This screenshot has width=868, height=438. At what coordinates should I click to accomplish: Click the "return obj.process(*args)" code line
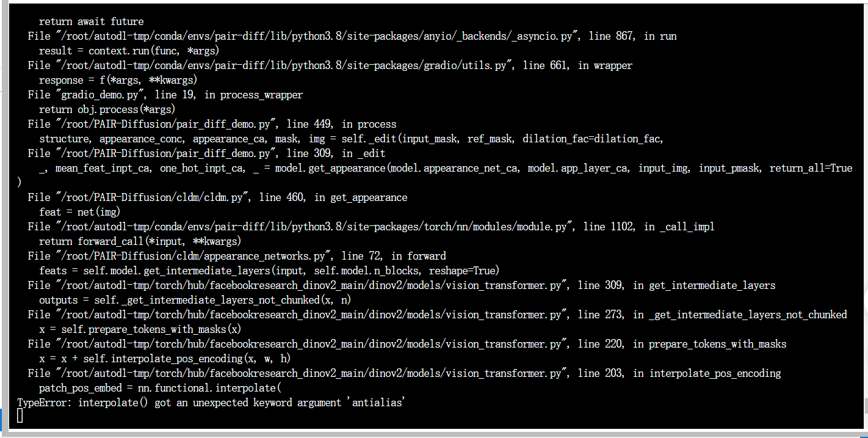[x=107, y=109]
